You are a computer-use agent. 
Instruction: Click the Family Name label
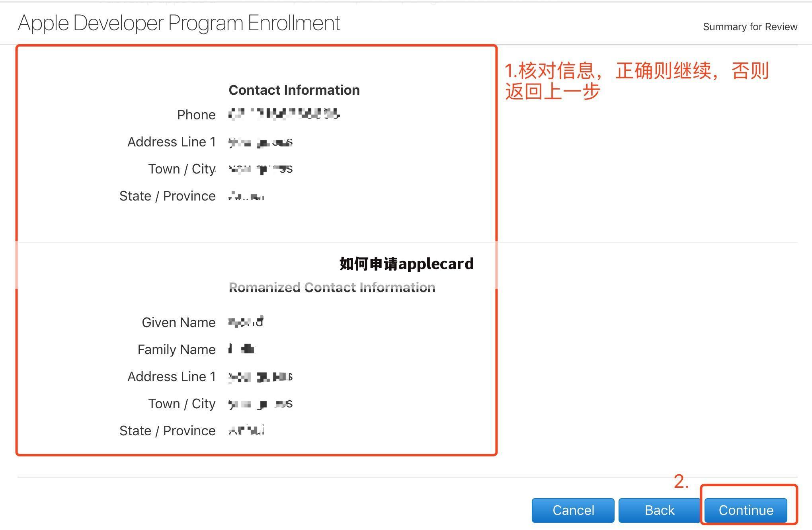[177, 349]
